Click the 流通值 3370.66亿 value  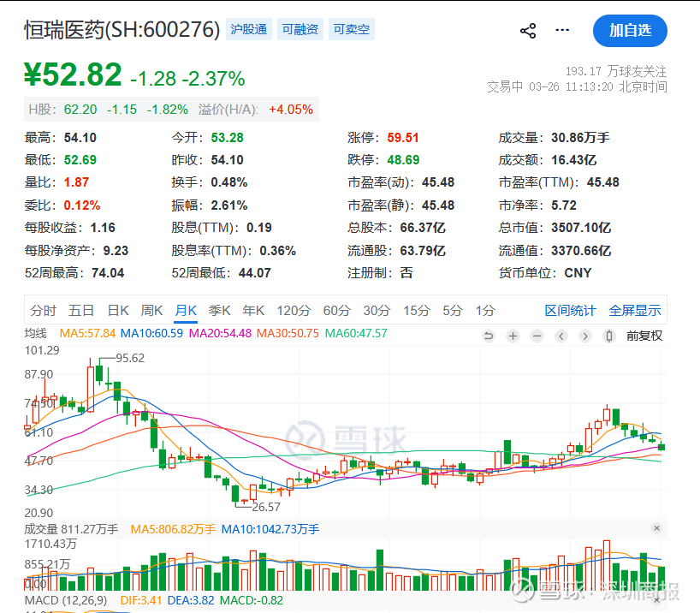coord(581,251)
